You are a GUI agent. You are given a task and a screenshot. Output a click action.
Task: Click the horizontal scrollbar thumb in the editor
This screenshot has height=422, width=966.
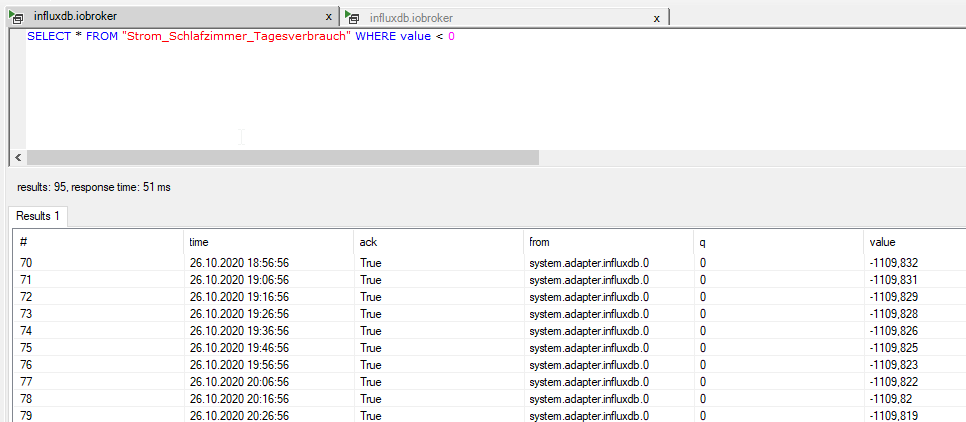282,158
